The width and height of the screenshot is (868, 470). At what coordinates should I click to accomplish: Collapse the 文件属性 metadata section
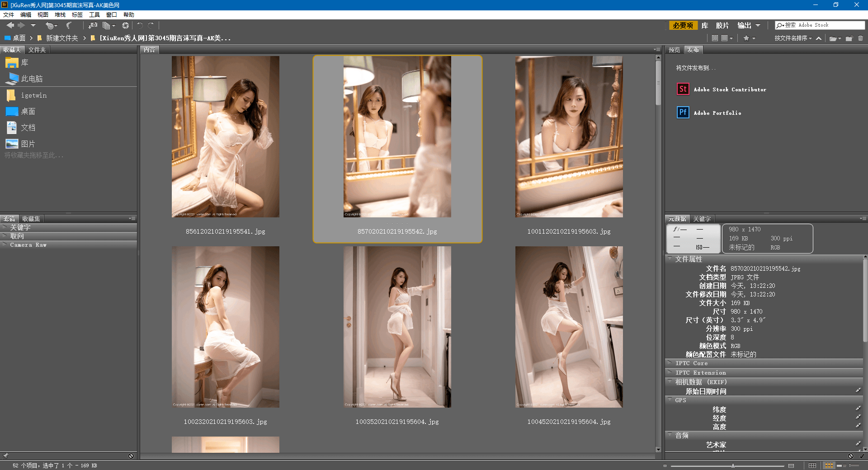(670, 259)
